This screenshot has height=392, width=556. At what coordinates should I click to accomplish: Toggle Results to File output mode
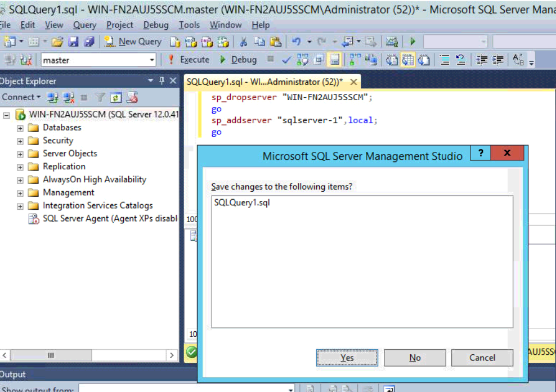click(424, 60)
